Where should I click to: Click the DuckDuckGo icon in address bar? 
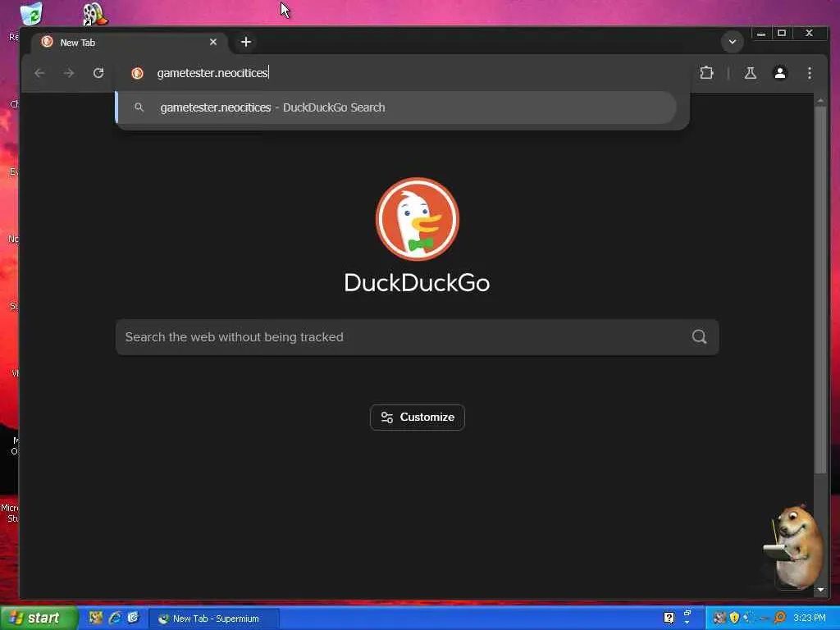(x=138, y=73)
